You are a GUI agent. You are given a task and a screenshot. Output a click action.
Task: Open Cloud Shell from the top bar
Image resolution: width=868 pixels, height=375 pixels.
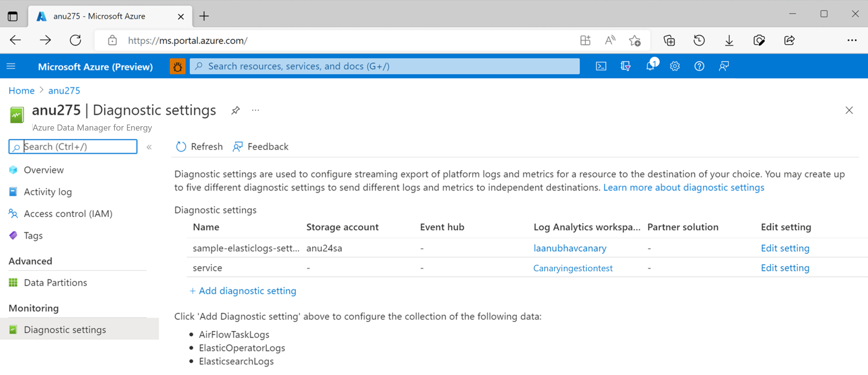[x=601, y=66]
